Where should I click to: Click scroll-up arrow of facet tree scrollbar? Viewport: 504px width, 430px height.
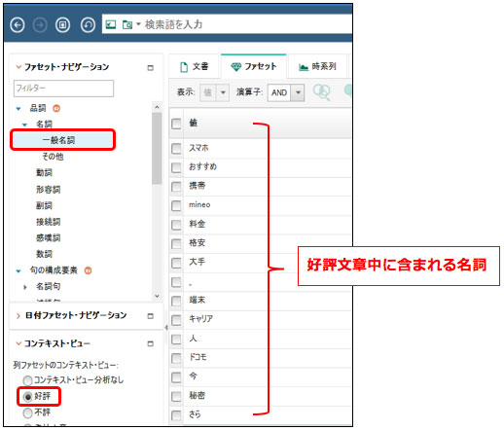[x=157, y=107]
